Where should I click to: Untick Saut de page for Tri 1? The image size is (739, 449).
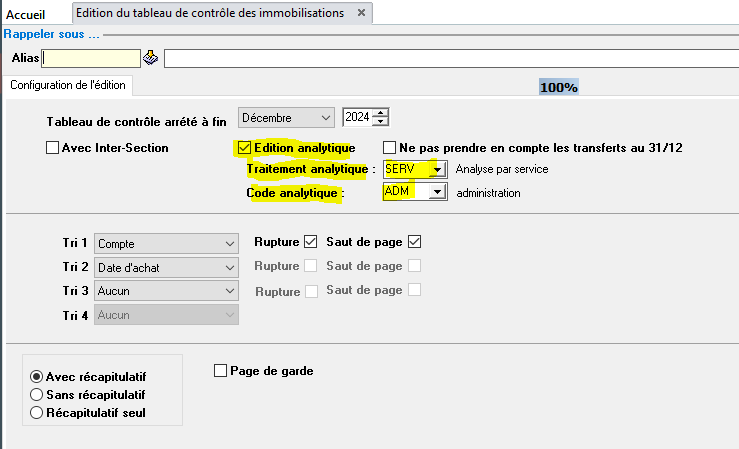pyautogui.click(x=415, y=242)
